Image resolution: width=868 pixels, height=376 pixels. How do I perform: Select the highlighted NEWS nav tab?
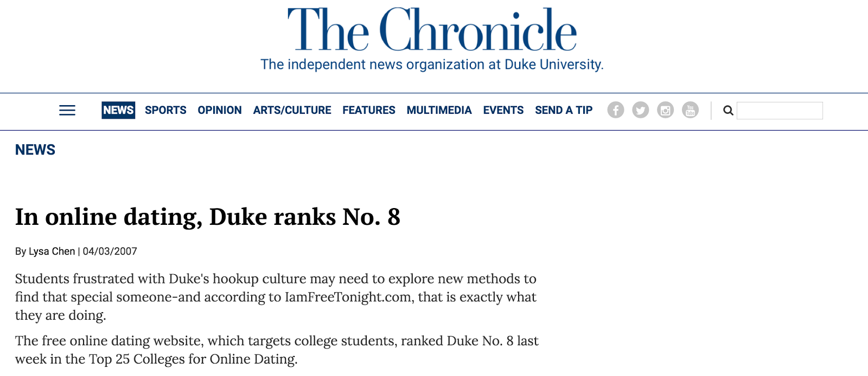tap(118, 110)
